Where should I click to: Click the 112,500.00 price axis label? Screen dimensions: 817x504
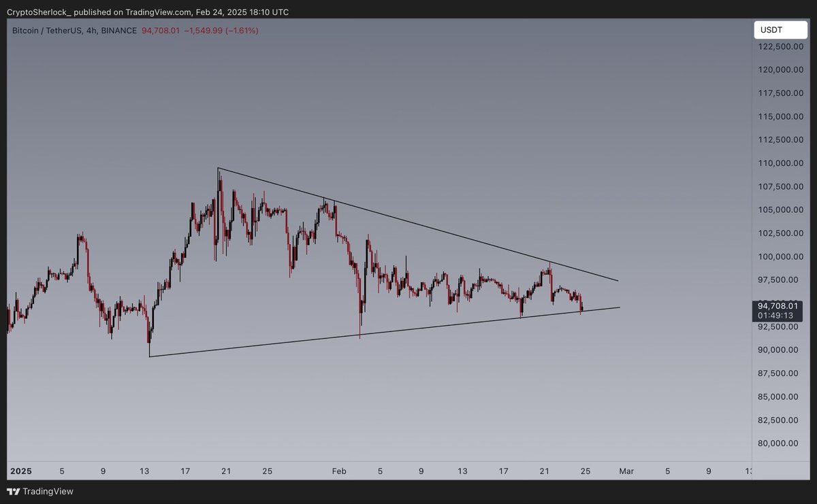pyautogui.click(x=780, y=139)
